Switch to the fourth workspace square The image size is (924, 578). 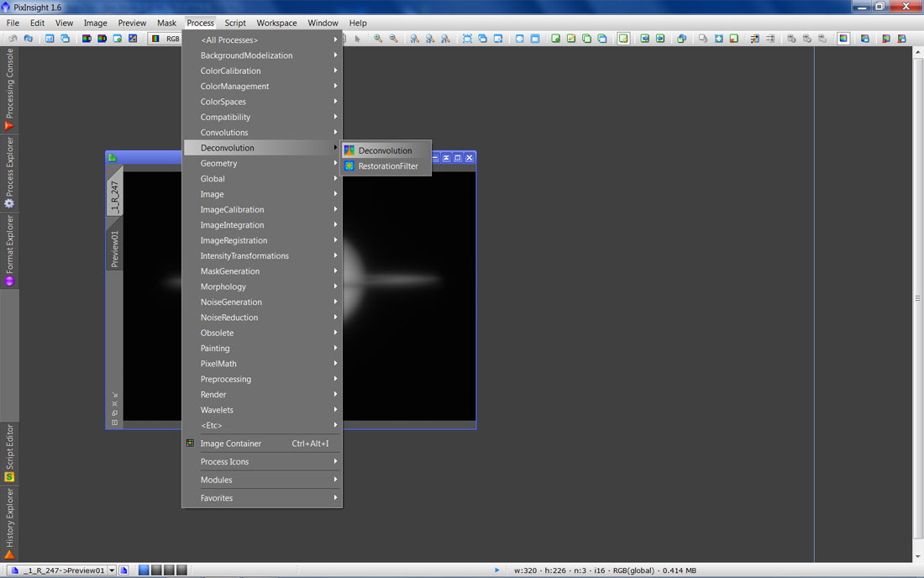tap(181, 570)
